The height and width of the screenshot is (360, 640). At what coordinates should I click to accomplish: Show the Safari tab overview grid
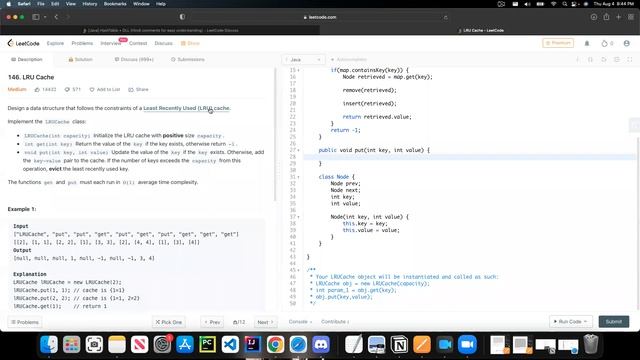(631, 17)
